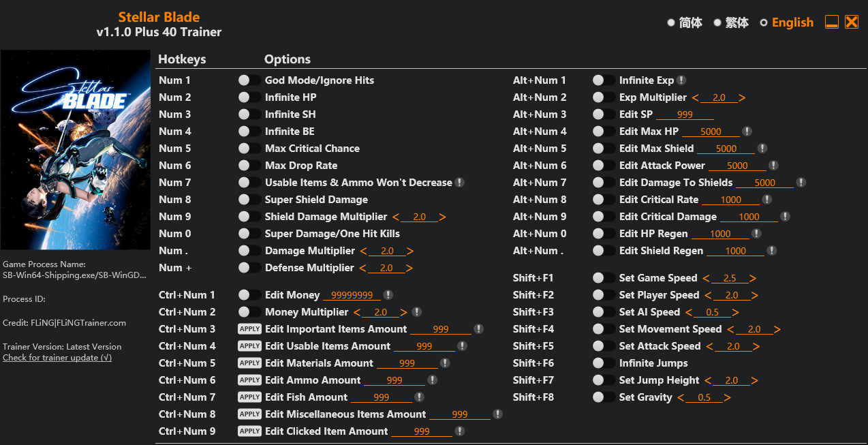Apply Edit Ammo Amount
Screen dimensions: 868x445
point(249,380)
